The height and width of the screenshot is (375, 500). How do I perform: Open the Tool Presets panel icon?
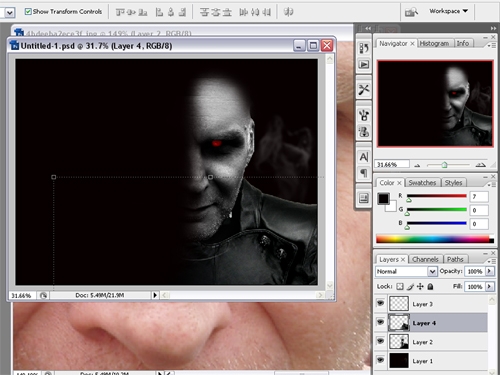[x=364, y=89]
